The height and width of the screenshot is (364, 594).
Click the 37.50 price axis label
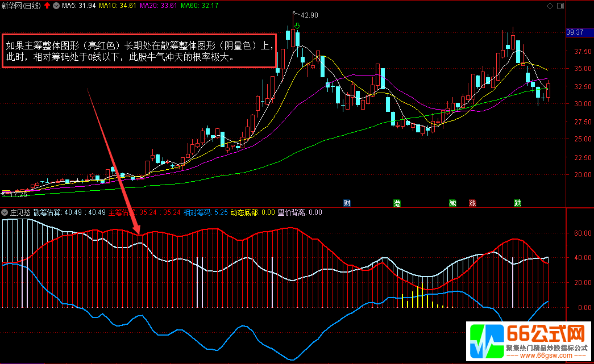583,52
